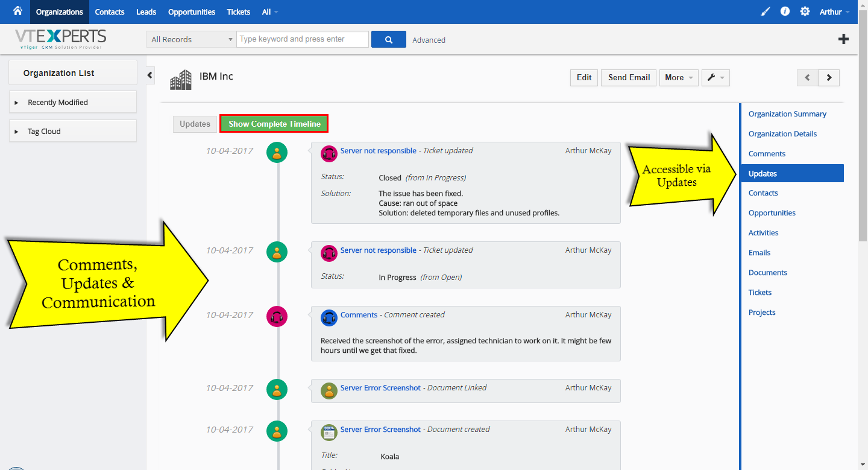Switch to Tickets side tab
The image size is (868, 470).
tap(760, 293)
